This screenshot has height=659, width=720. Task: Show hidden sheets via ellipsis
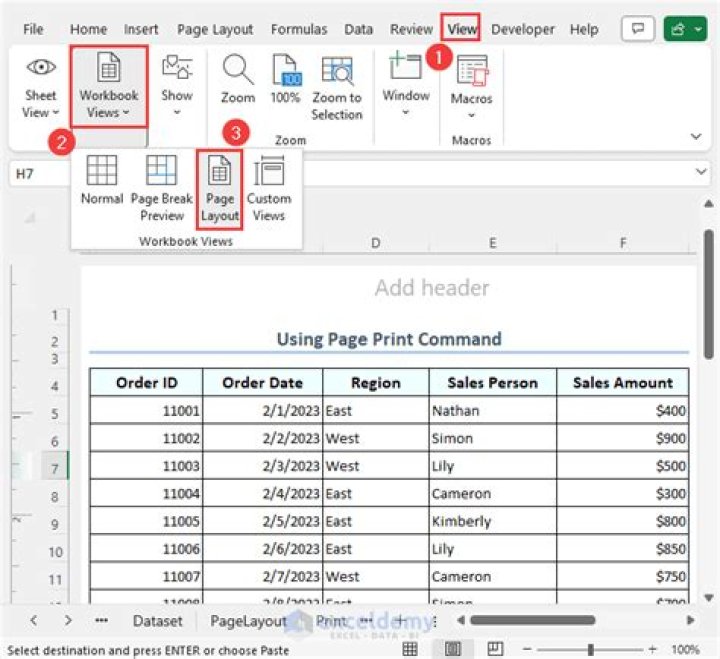(101, 620)
